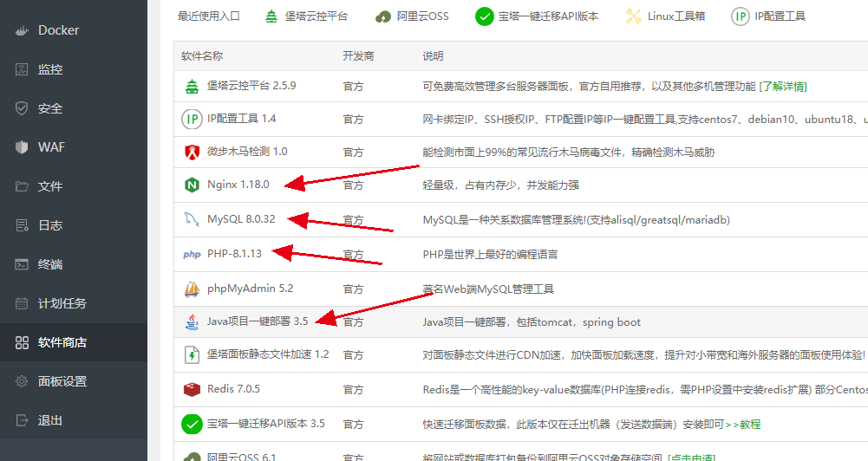Click the PHP-8.1.13 entry
Screen dimensions: 868x461
point(234,254)
